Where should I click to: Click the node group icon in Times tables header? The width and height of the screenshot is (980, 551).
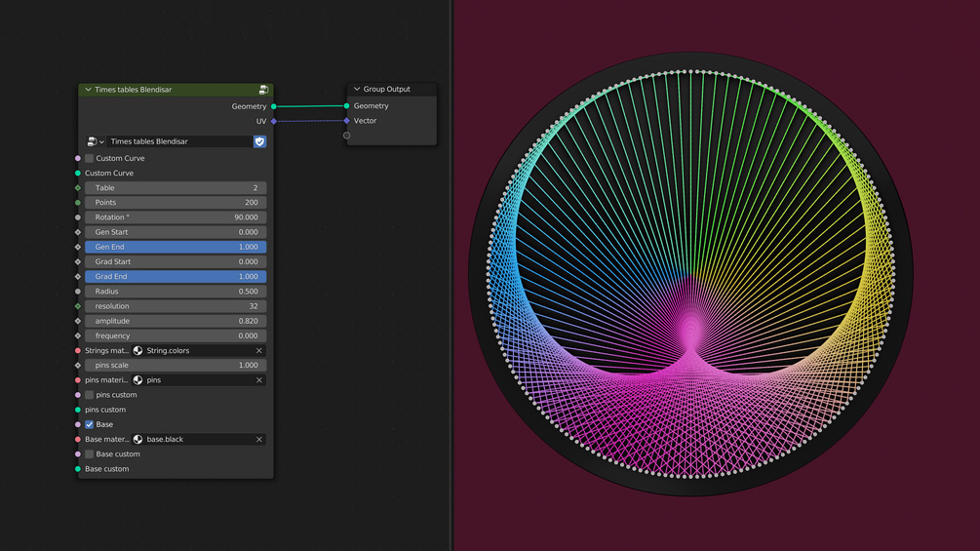263,90
